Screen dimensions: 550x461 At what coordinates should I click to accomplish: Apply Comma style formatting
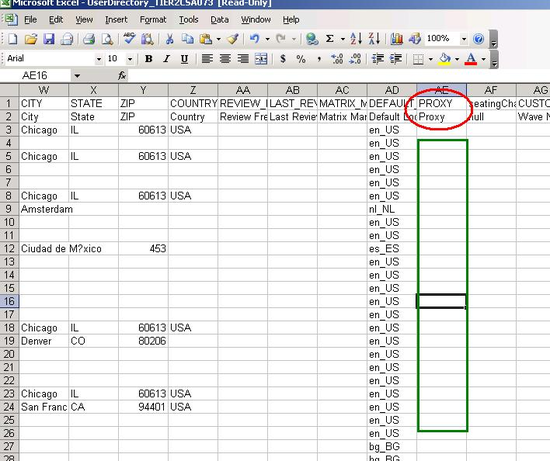pyautogui.click(x=319, y=59)
